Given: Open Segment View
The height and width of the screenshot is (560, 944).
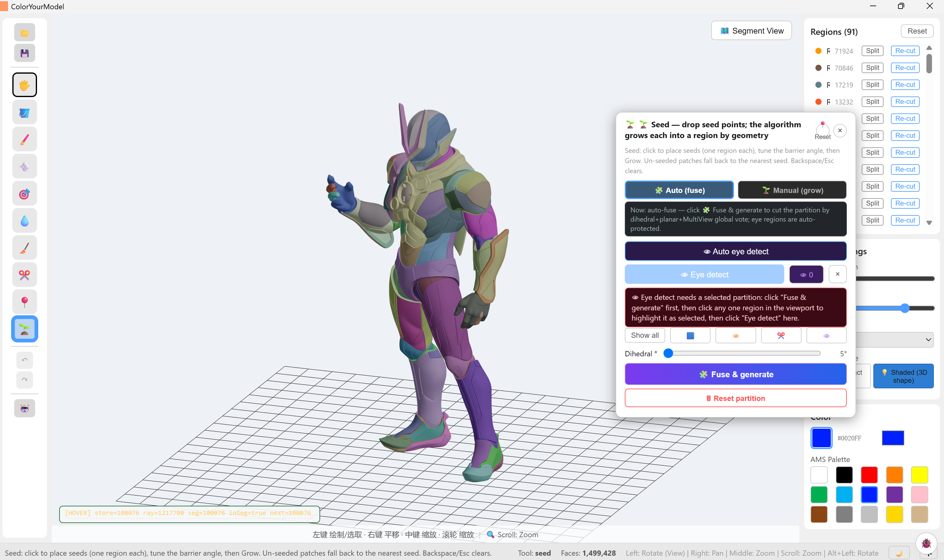Looking at the screenshot, I should (x=752, y=31).
